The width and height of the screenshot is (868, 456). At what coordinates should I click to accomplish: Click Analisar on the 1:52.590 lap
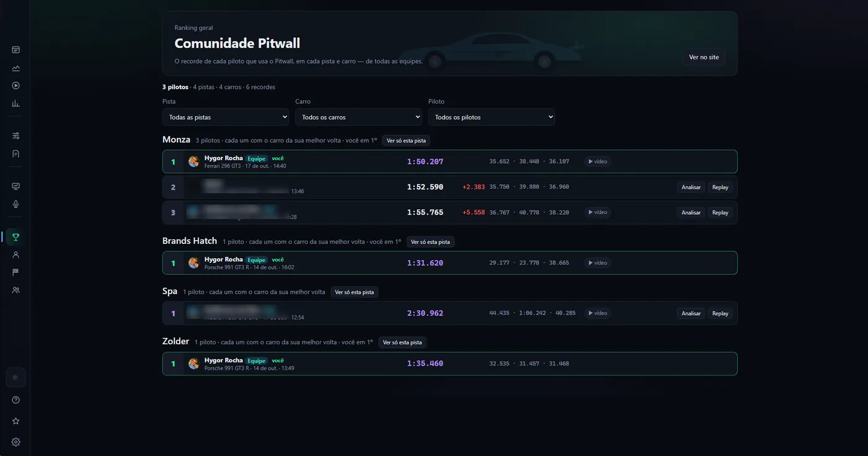pyautogui.click(x=691, y=187)
